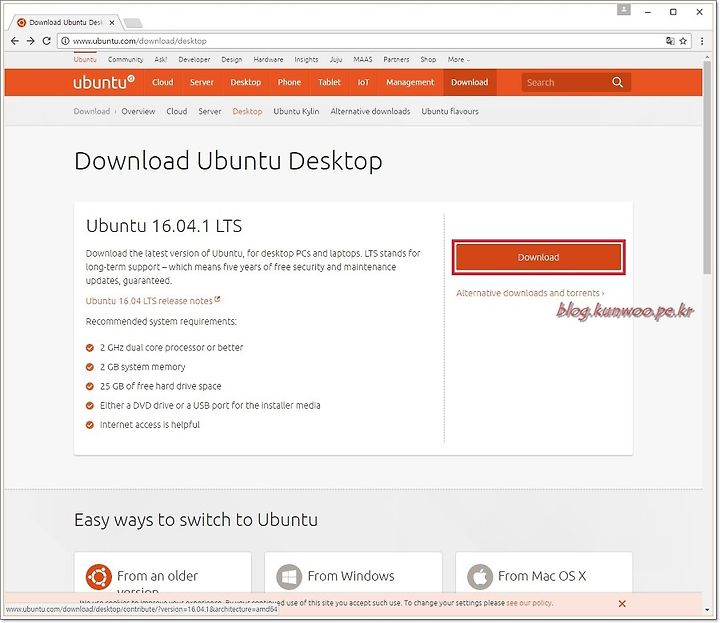Click '25 GB of free hard drive space' text

(x=161, y=386)
